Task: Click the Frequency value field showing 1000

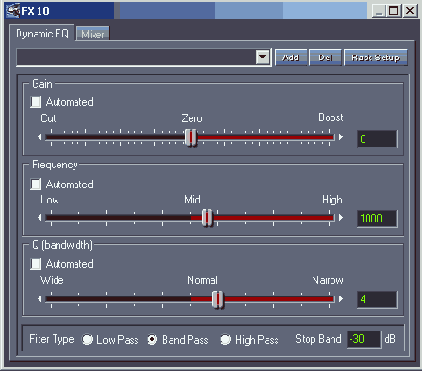Action: 377,219
